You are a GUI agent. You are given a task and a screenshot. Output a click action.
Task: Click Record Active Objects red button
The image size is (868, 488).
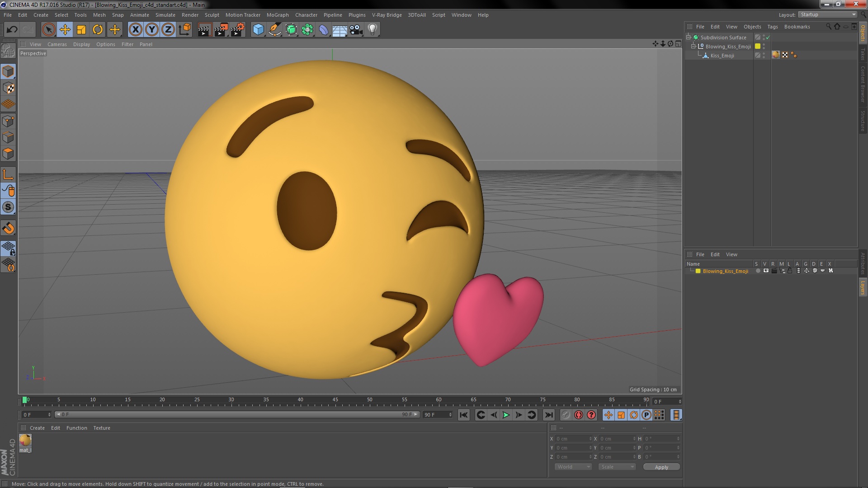pyautogui.click(x=578, y=415)
